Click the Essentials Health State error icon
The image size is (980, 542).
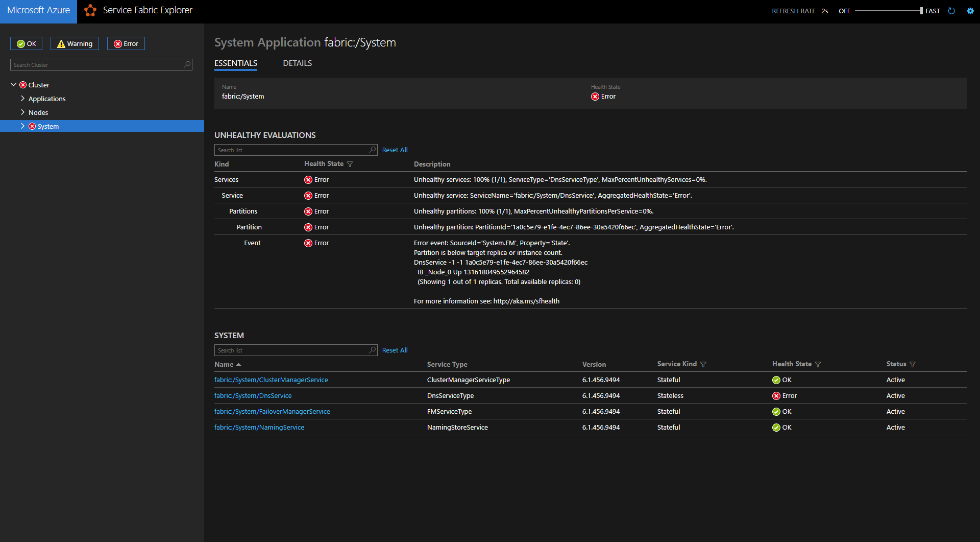point(595,97)
